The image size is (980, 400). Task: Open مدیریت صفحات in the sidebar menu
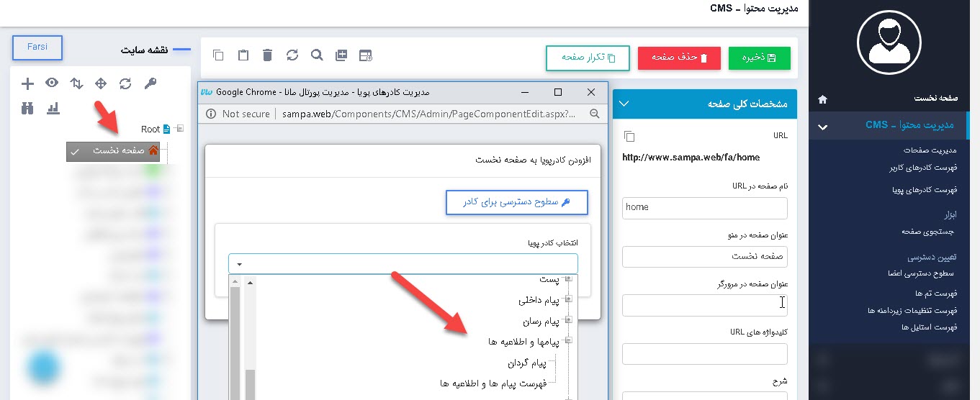(930, 150)
